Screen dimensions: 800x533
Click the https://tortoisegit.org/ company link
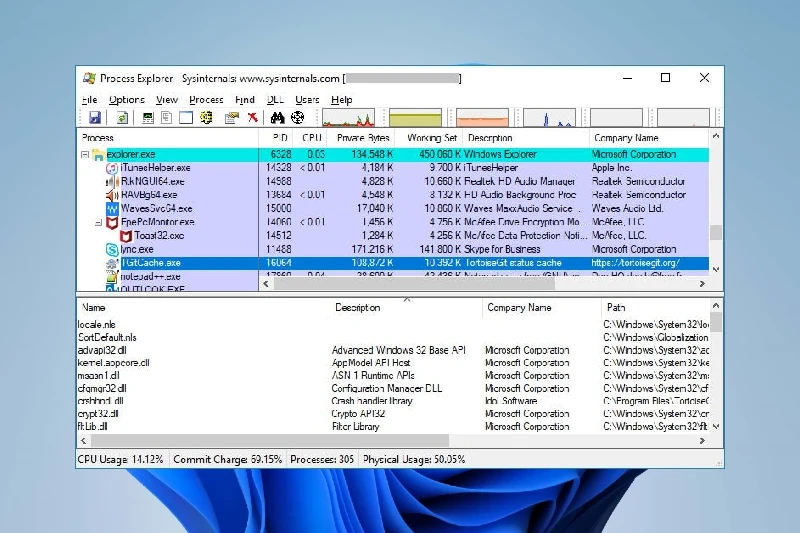[635, 263]
